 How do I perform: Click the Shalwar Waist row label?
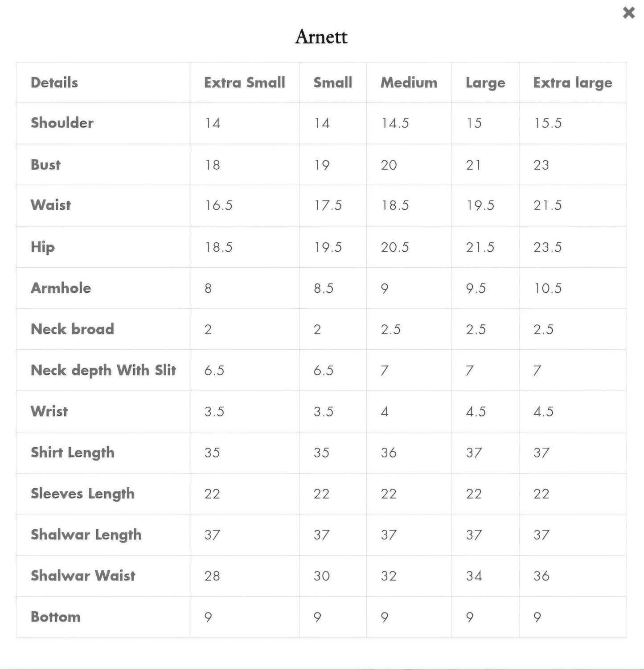tap(83, 576)
